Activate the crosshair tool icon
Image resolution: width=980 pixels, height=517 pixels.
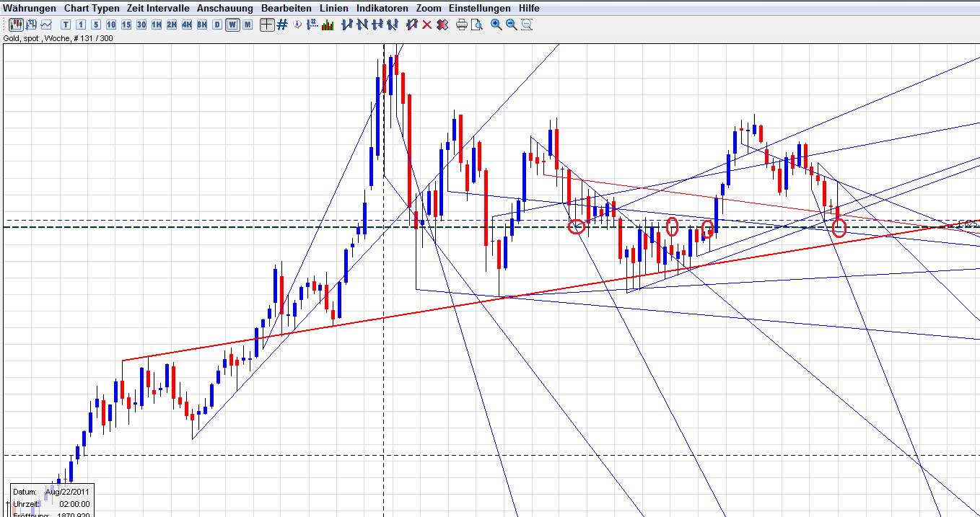click(266, 25)
